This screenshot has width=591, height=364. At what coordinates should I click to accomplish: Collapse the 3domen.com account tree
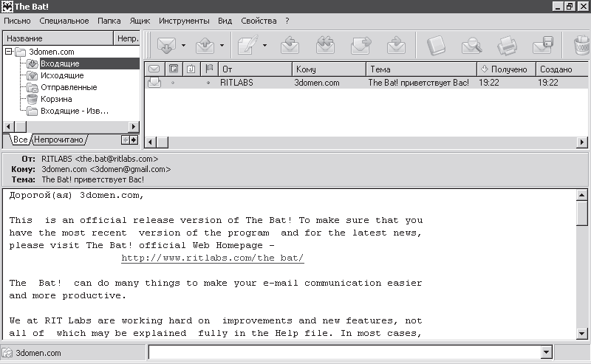pos(8,52)
